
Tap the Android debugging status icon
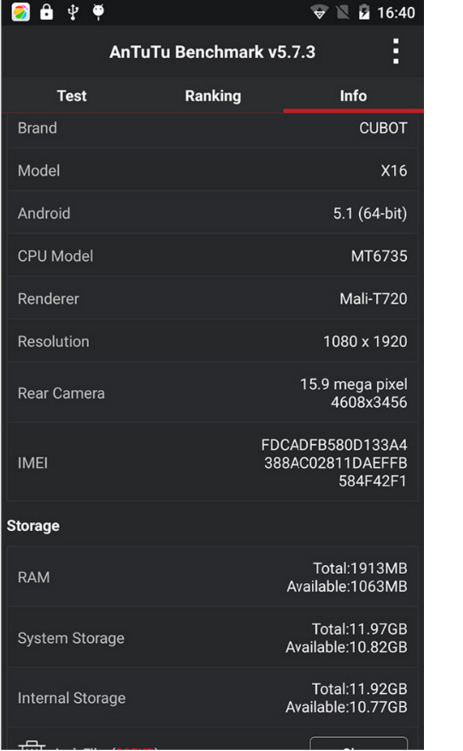[98, 11]
